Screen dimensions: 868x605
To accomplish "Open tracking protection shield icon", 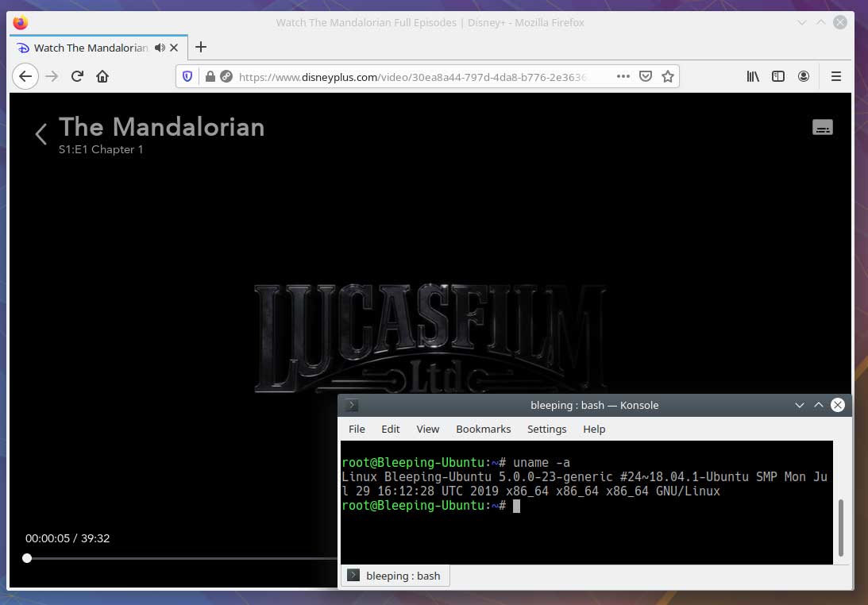I will (187, 76).
